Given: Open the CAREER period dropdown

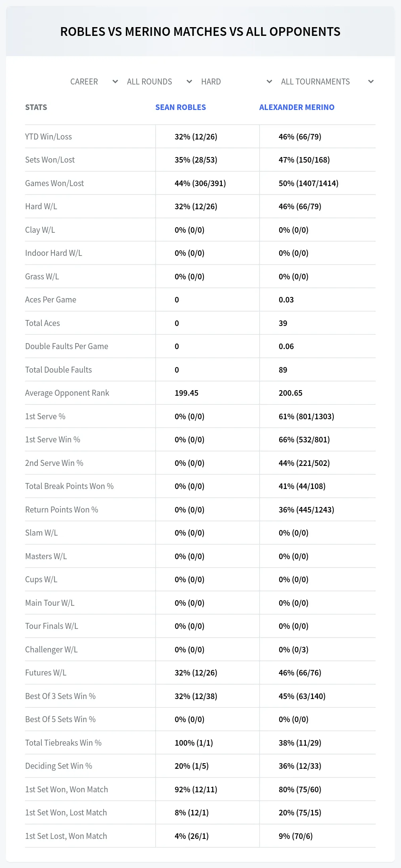Looking at the screenshot, I should 94,82.
